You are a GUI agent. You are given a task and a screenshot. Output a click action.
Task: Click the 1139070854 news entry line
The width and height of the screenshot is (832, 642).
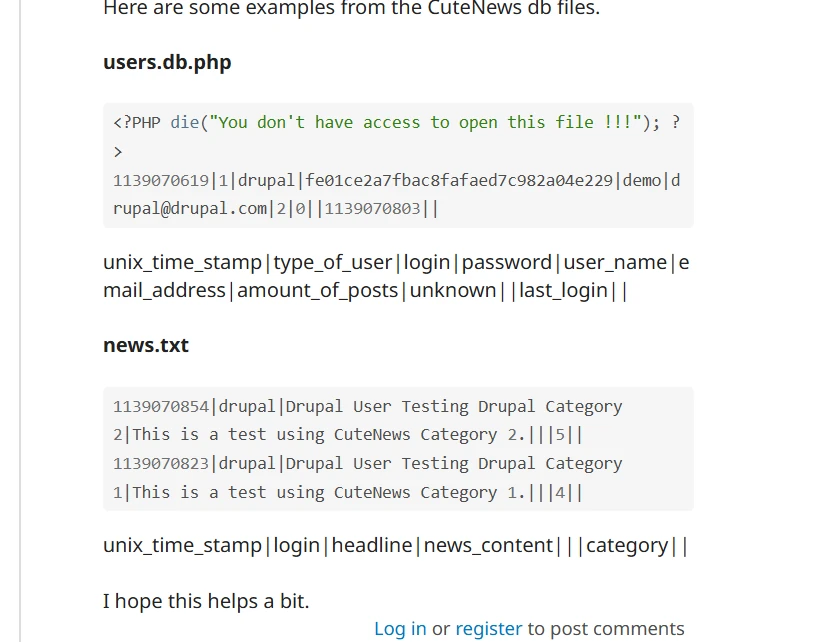pyautogui.click(x=367, y=406)
